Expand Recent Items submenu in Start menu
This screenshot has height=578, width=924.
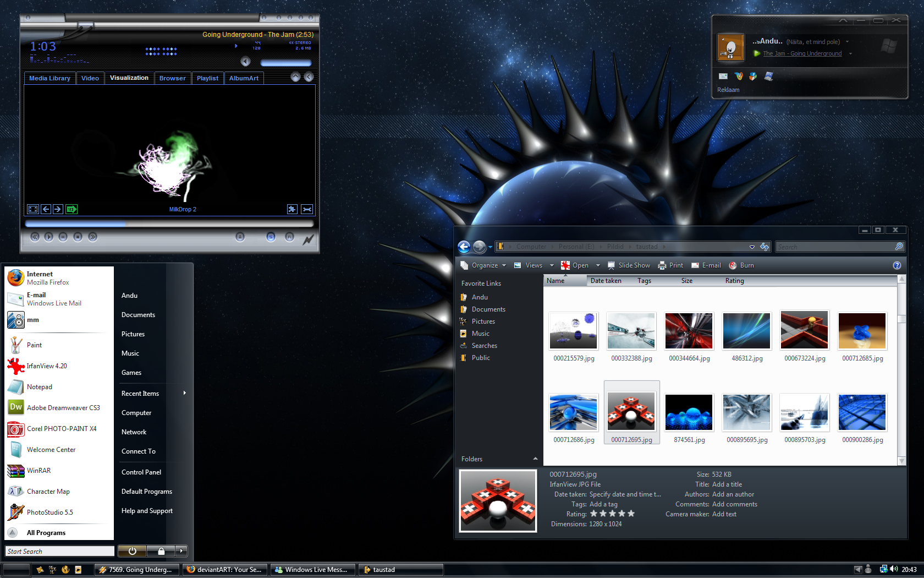pyautogui.click(x=154, y=394)
